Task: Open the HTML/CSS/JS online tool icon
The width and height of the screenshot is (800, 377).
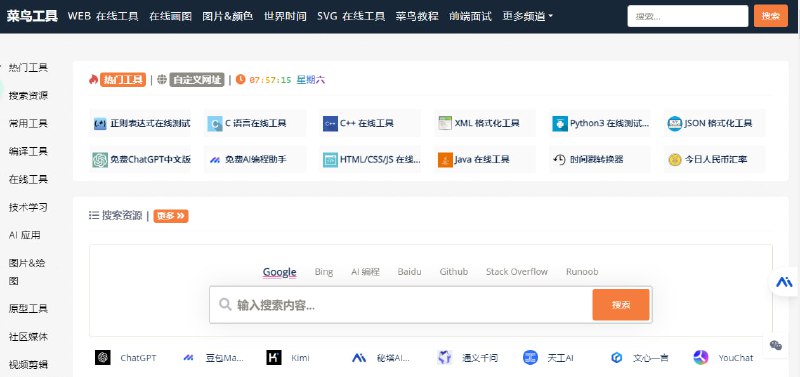Action: [330, 160]
